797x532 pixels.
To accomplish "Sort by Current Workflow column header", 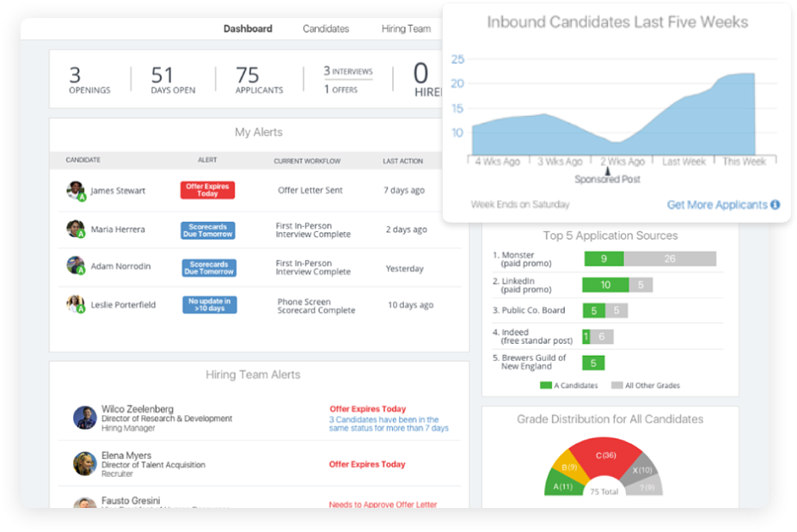I will [307, 161].
